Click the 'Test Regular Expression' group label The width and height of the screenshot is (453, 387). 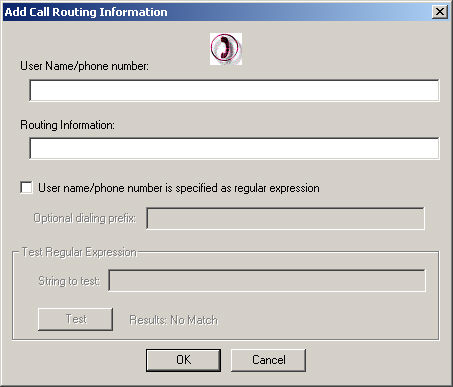[79, 252]
